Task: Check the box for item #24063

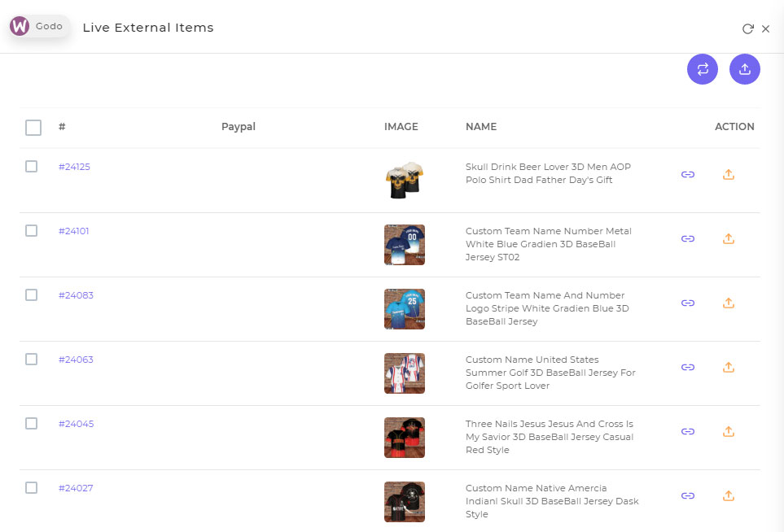Action: coord(32,360)
